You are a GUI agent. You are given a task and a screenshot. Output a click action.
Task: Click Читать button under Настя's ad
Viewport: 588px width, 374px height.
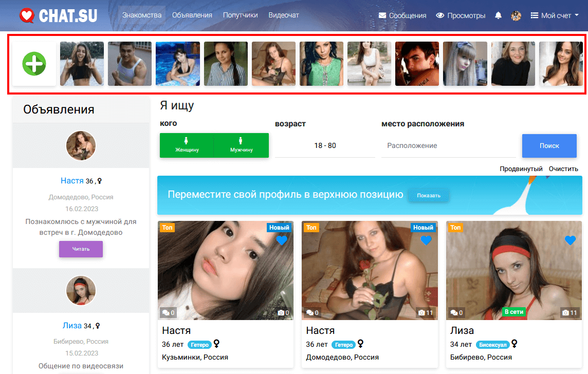tap(81, 249)
